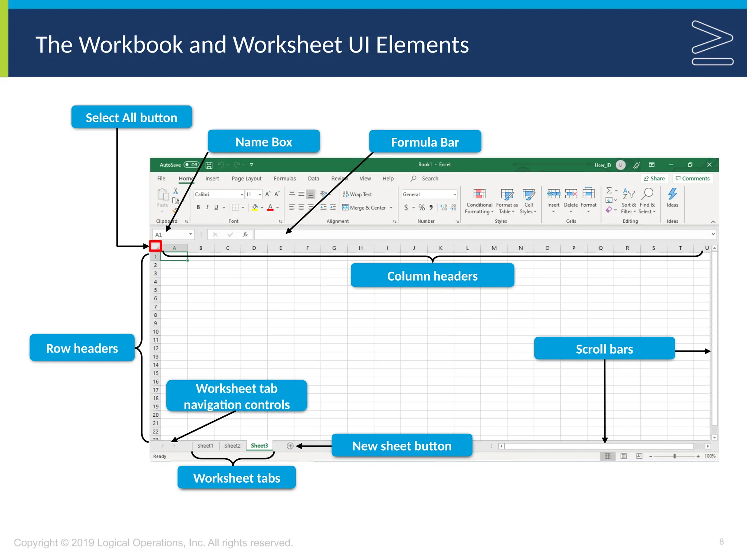Open Sort & Filter menu

(x=628, y=201)
